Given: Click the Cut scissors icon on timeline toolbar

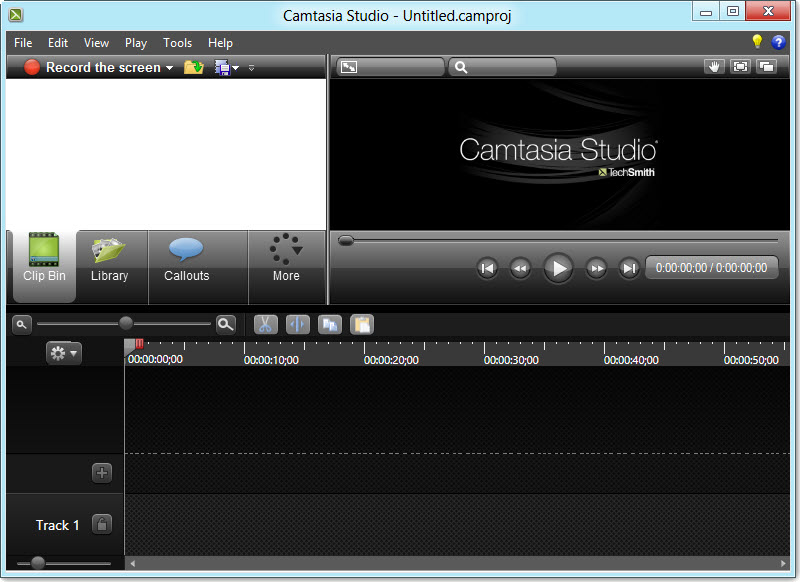Looking at the screenshot, I should tap(265, 324).
